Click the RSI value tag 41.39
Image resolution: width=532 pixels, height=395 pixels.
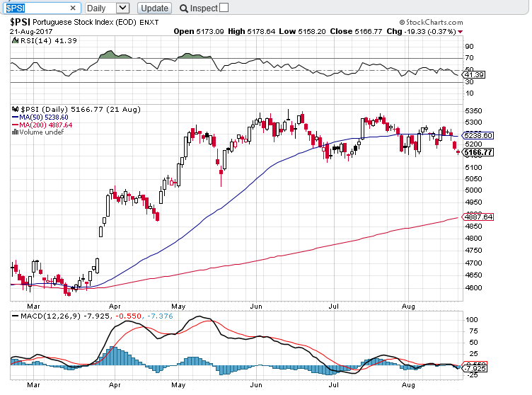[474, 75]
